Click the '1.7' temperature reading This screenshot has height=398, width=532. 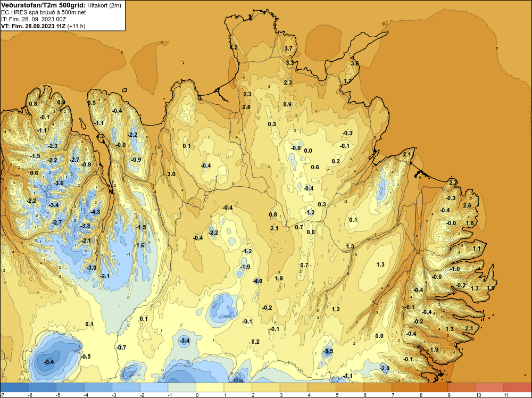point(348,81)
